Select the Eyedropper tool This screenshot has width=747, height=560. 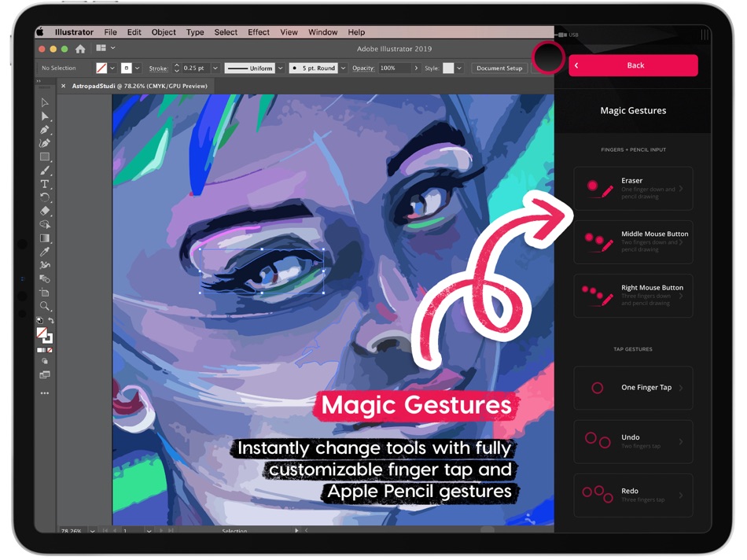tap(45, 251)
